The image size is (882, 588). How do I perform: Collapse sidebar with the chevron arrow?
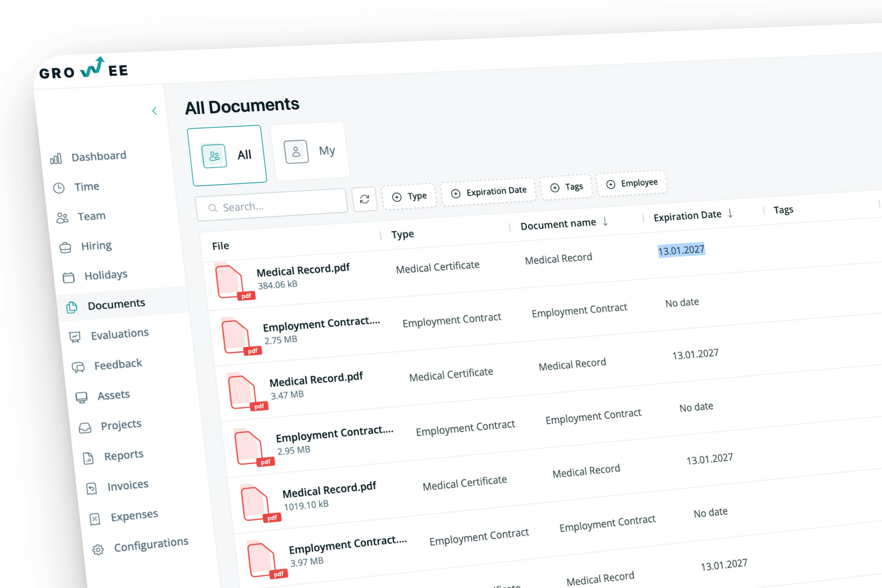point(155,111)
